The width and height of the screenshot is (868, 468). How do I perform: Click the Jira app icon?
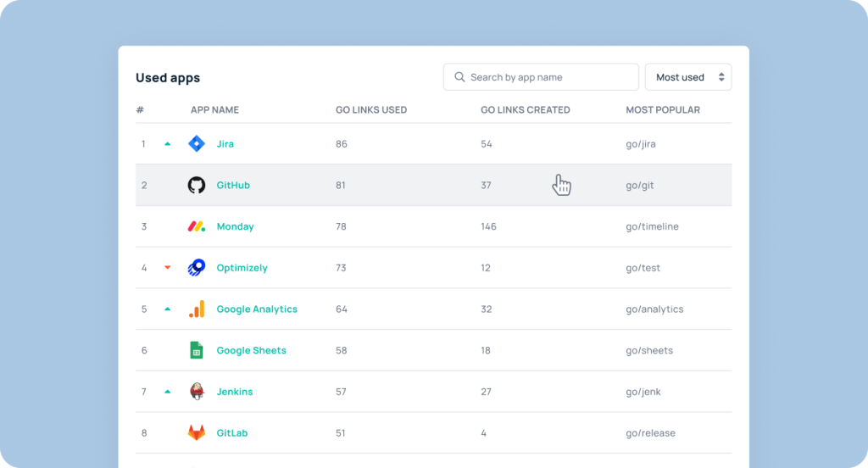coord(197,144)
